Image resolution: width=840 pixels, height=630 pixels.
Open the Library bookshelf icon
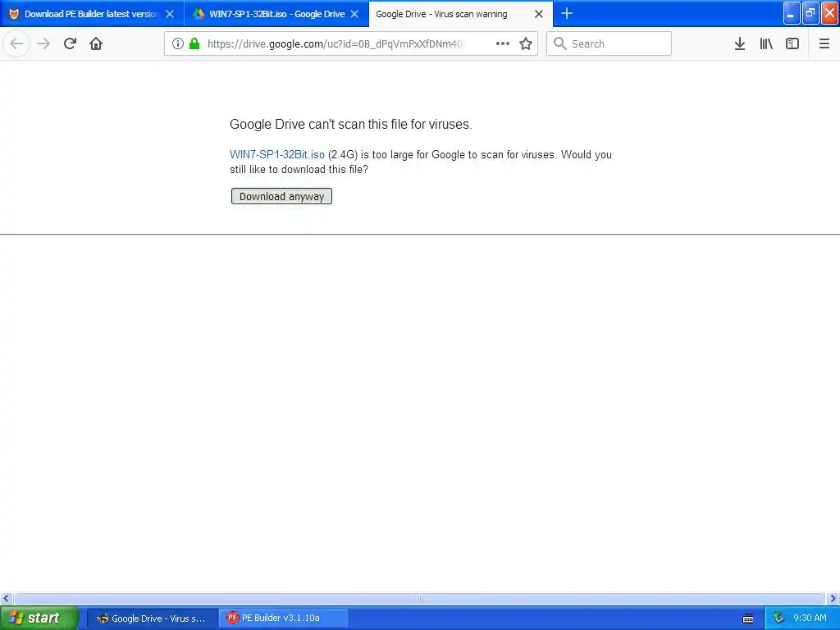click(x=766, y=43)
